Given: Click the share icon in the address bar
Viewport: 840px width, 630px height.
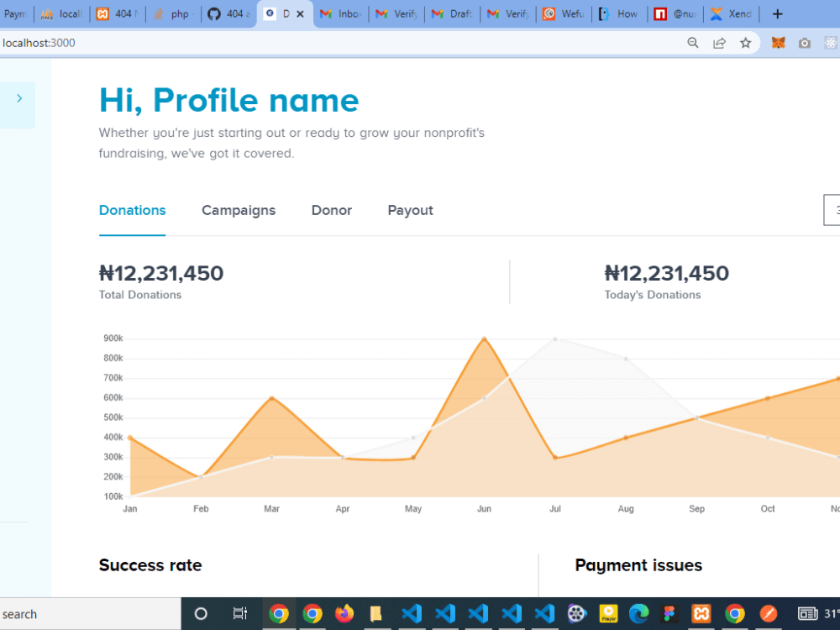Looking at the screenshot, I should [719, 42].
